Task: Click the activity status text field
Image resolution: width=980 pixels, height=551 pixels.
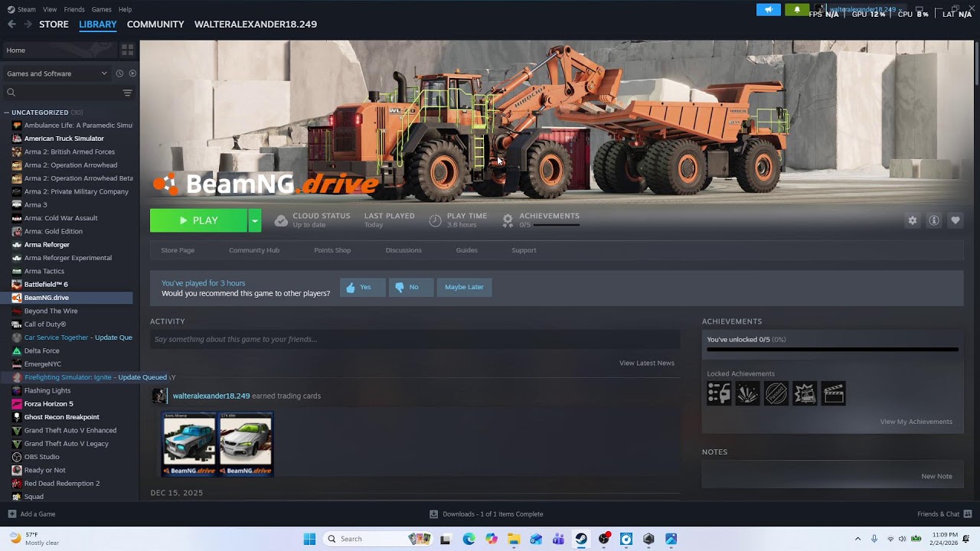Action: point(415,339)
